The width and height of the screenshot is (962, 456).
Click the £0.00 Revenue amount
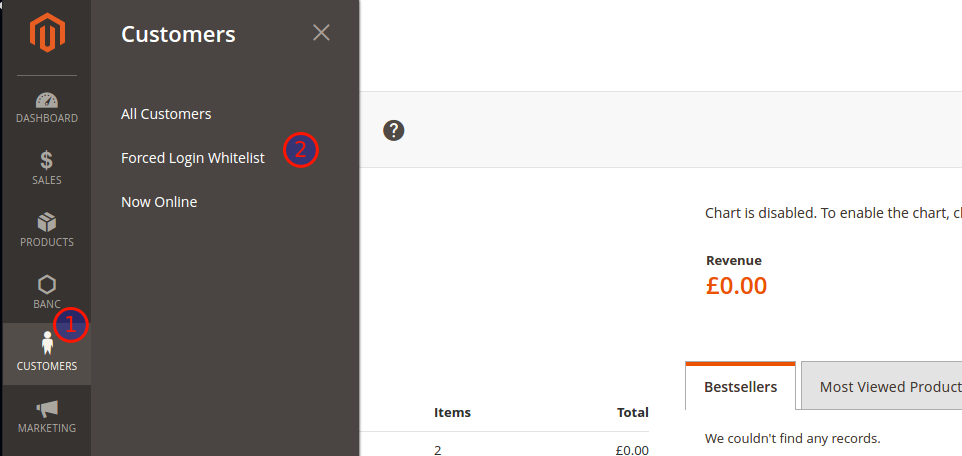click(736, 286)
